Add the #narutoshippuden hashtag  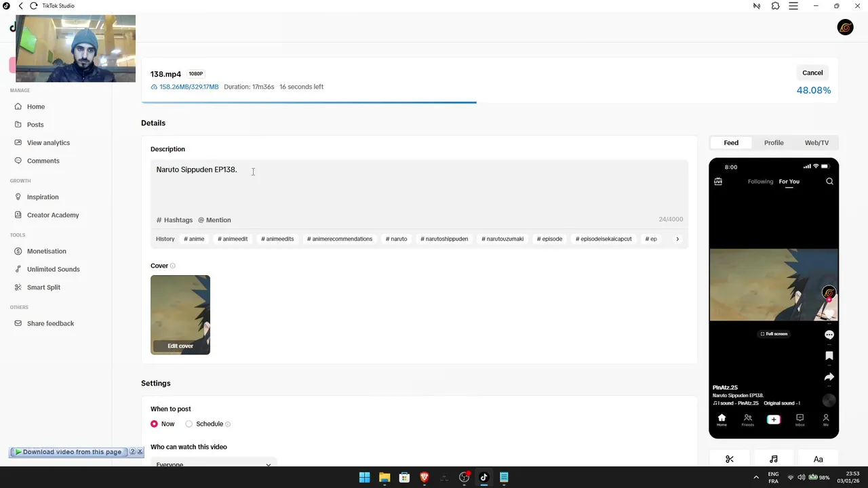click(444, 239)
